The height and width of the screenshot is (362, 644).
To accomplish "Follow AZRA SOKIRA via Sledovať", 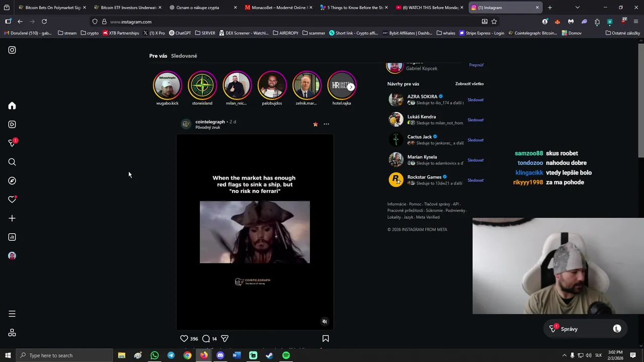I will click(475, 100).
